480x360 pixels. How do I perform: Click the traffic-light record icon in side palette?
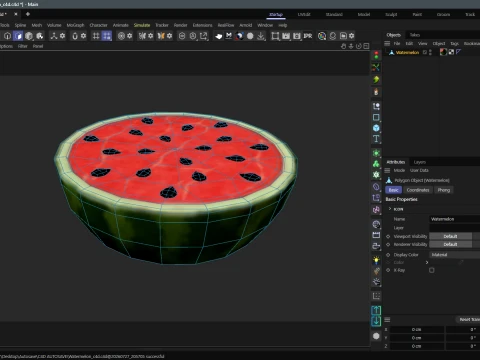(376, 55)
